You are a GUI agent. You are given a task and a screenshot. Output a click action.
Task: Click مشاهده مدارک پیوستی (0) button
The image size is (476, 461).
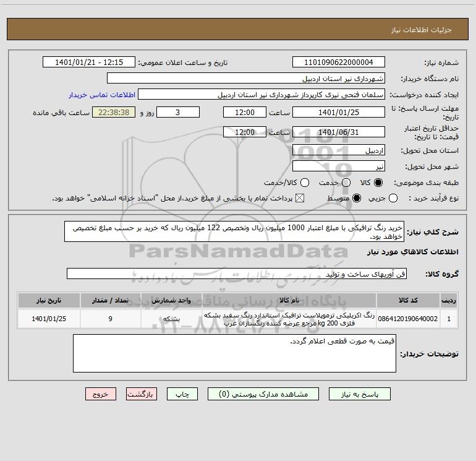tap(263, 394)
